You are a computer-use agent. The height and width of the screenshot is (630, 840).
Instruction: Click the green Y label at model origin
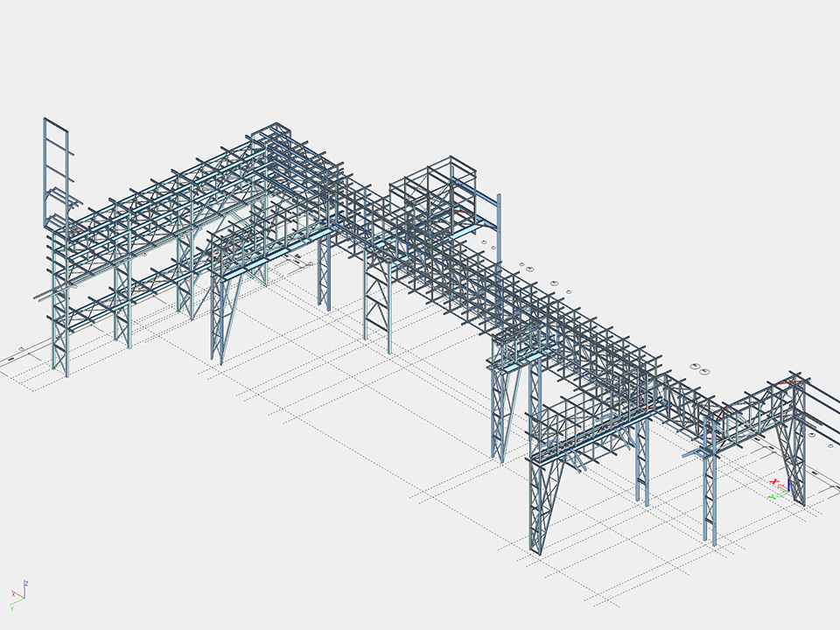point(772,497)
